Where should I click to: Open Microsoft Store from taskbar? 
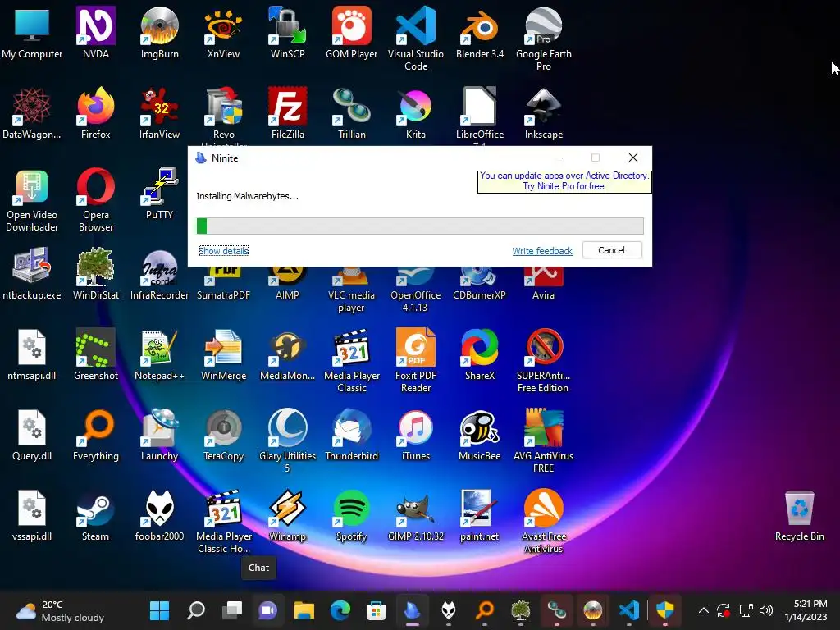coord(376,610)
